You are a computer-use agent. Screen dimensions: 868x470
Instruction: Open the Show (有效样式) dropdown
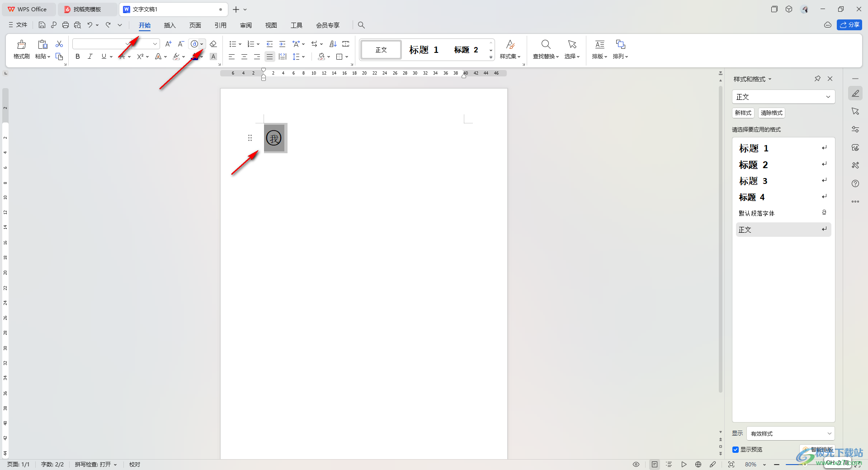point(790,433)
